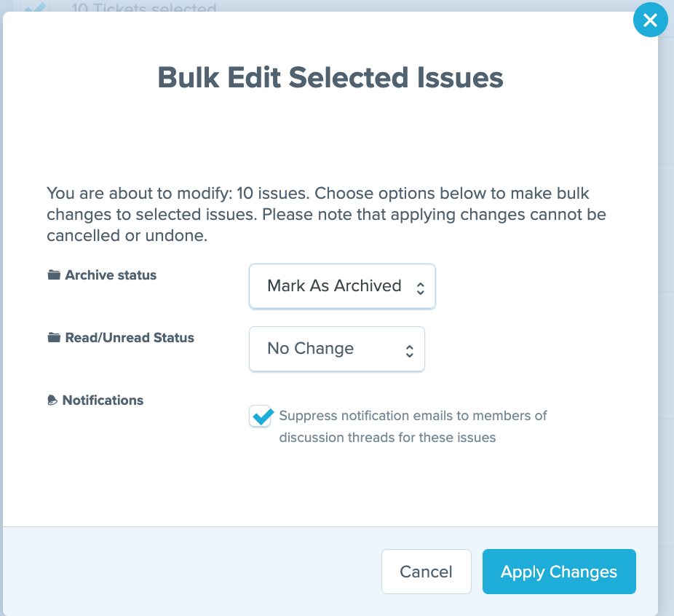The height and width of the screenshot is (616, 674).
Task: Open the Mark As Archived dropdown
Action: (x=342, y=286)
